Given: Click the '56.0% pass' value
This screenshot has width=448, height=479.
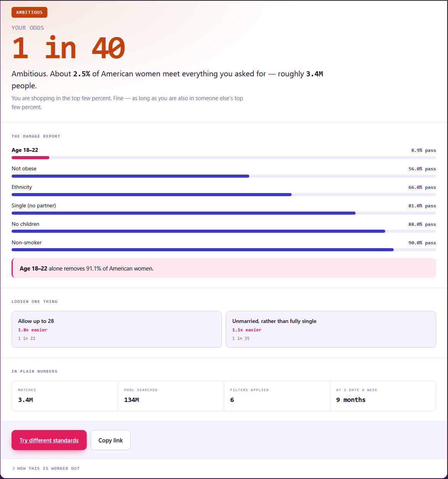Looking at the screenshot, I should [x=422, y=169].
